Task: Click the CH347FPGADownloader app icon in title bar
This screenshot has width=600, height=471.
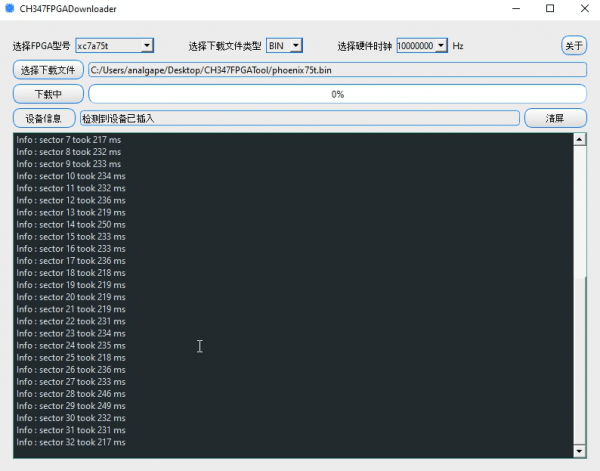Action: 10,8
